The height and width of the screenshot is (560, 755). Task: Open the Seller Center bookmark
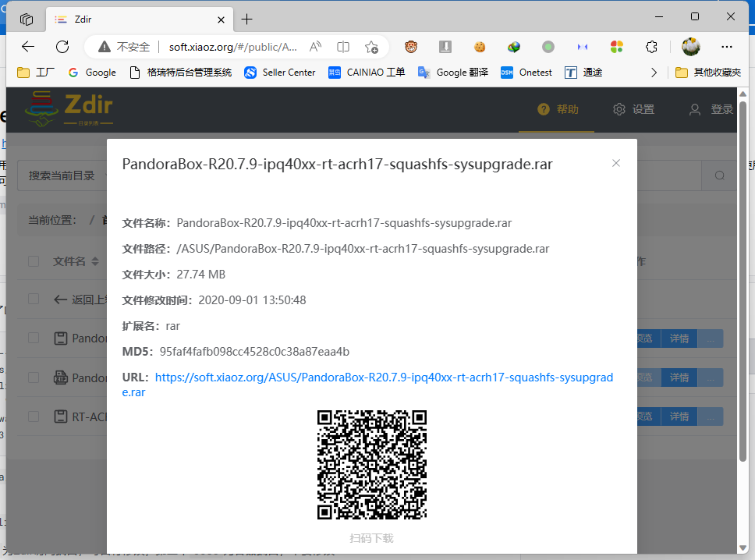(280, 73)
